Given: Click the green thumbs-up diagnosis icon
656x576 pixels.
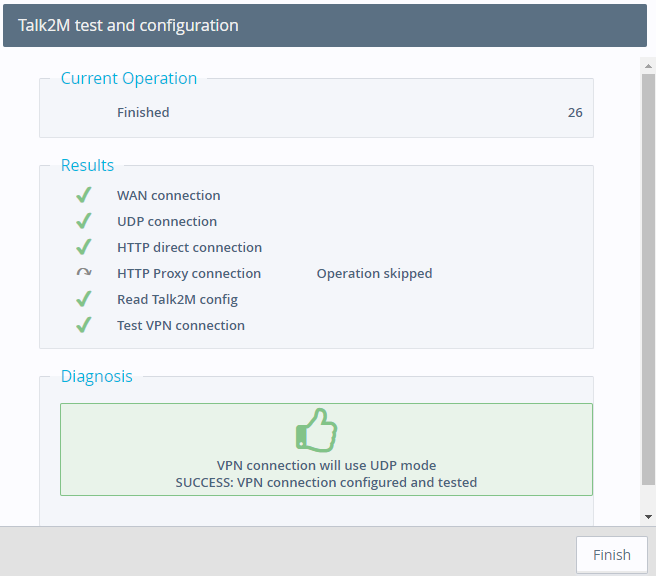Looking at the screenshot, I should point(316,430).
